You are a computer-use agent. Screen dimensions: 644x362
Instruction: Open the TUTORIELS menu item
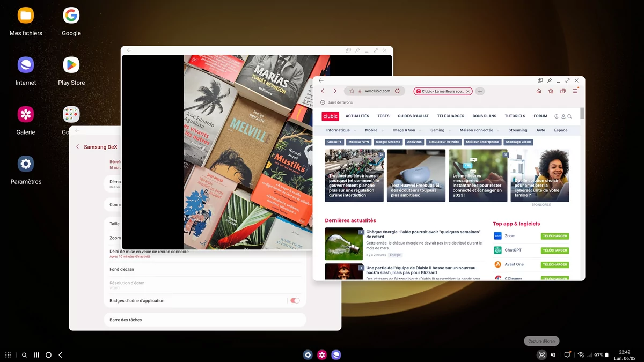coord(515,116)
